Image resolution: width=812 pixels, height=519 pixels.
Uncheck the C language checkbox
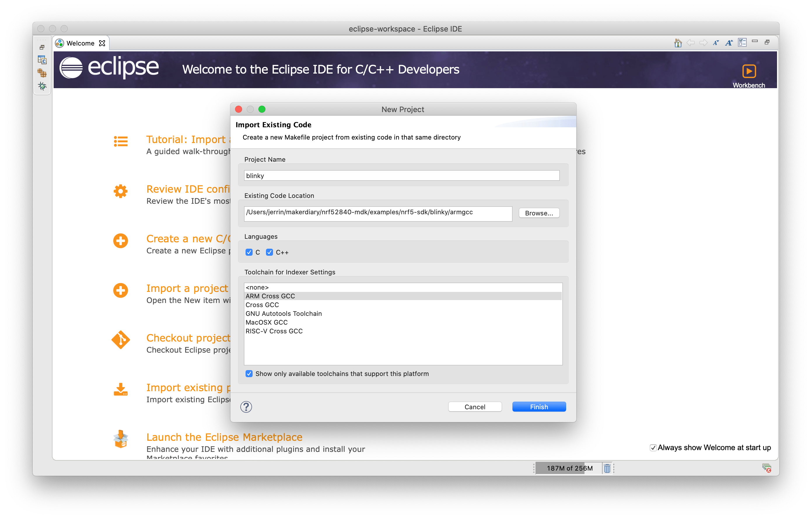pyautogui.click(x=249, y=252)
